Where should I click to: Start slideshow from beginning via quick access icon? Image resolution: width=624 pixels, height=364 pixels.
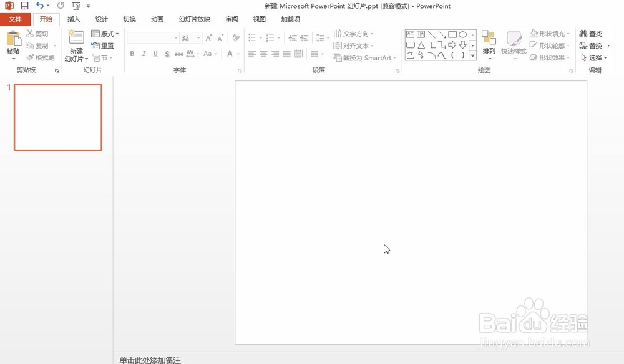coord(76,6)
